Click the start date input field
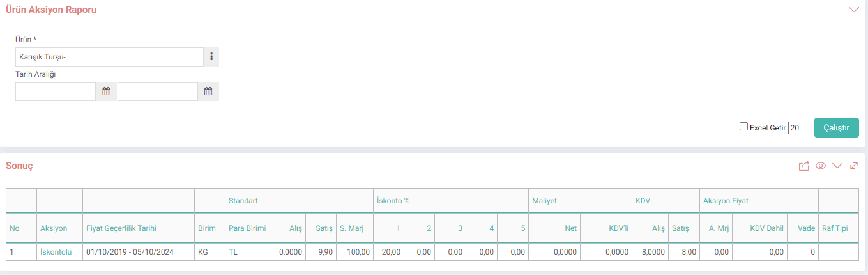 click(56, 91)
